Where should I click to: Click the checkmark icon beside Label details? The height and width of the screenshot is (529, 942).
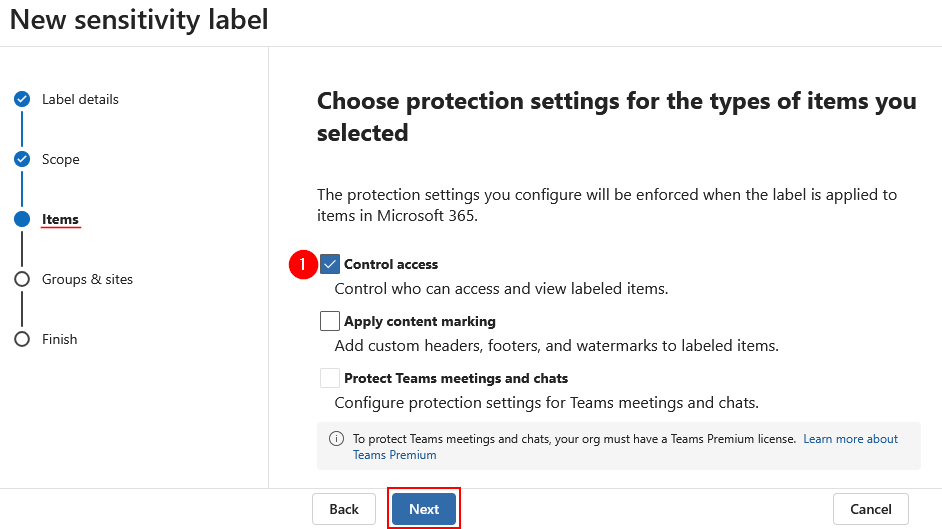coord(22,99)
